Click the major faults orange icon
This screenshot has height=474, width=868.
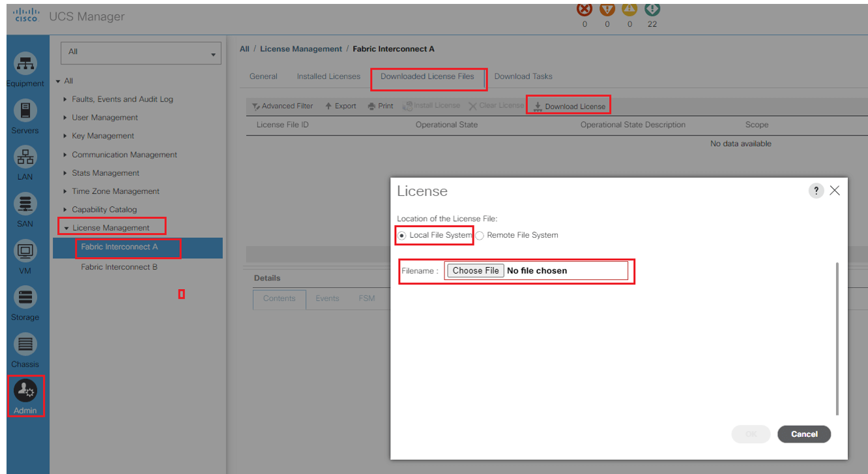[x=607, y=10]
